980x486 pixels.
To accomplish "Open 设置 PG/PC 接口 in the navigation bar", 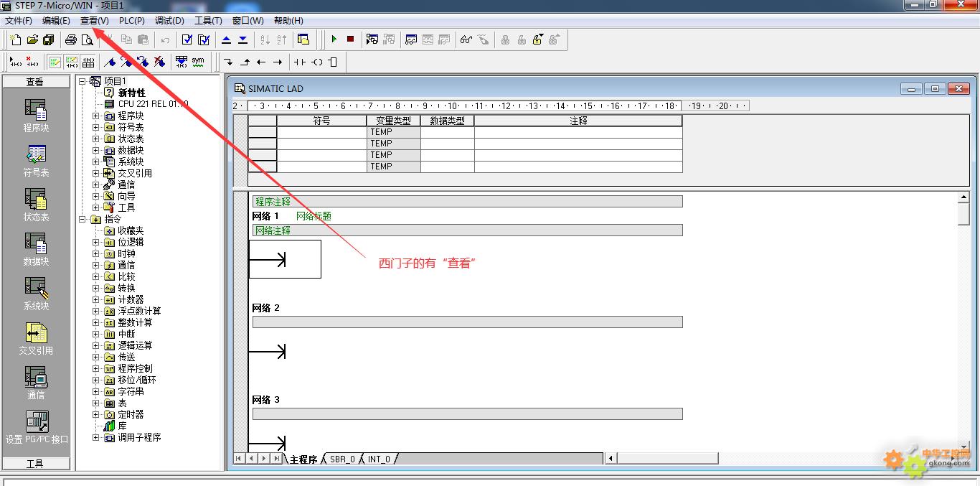I will [37, 427].
